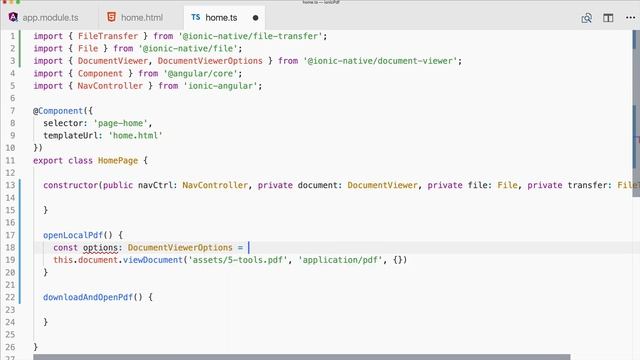Click '@ionic-native/document-viewer' string
The width and height of the screenshot is (640, 360).
pyautogui.click(x=380, y=61)
